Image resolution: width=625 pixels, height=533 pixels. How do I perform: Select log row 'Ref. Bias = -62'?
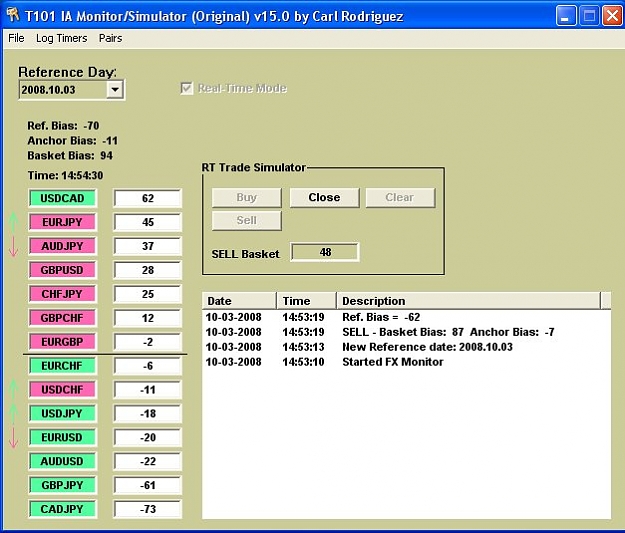tap(406, 317)
